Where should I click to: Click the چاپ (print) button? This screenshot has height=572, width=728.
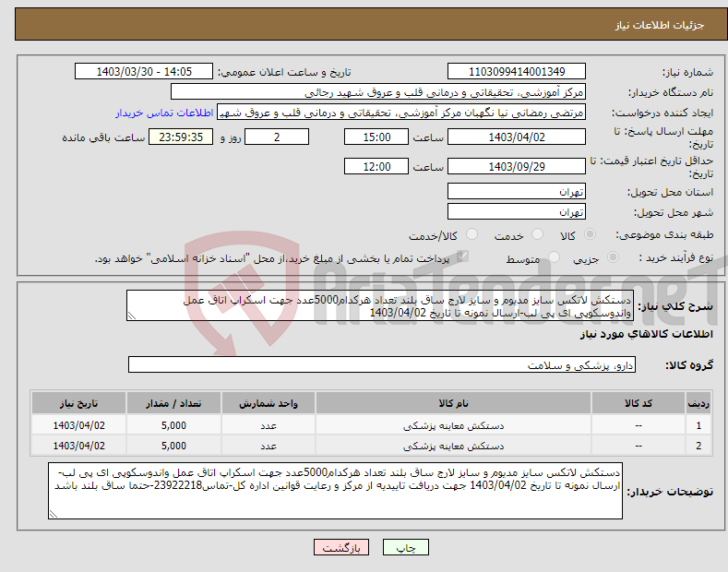405,547
